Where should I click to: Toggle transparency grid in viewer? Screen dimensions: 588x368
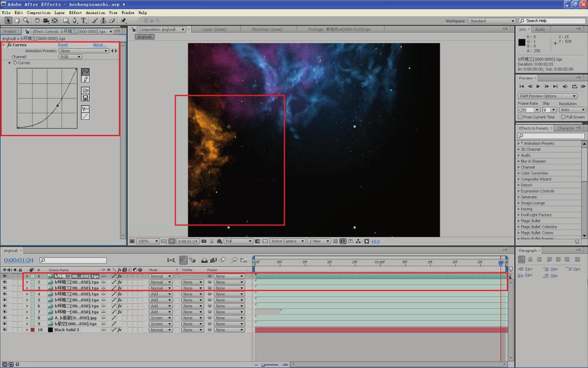tap(265, 241)
